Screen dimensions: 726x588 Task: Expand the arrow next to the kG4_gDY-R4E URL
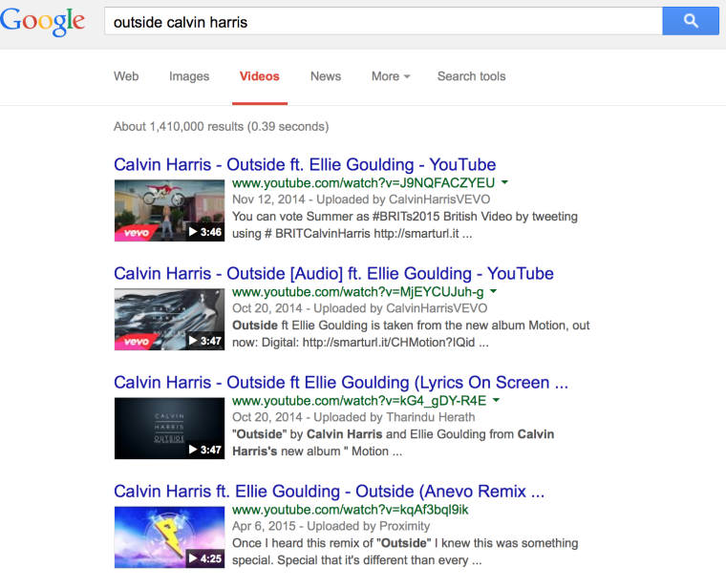point(497,400)
